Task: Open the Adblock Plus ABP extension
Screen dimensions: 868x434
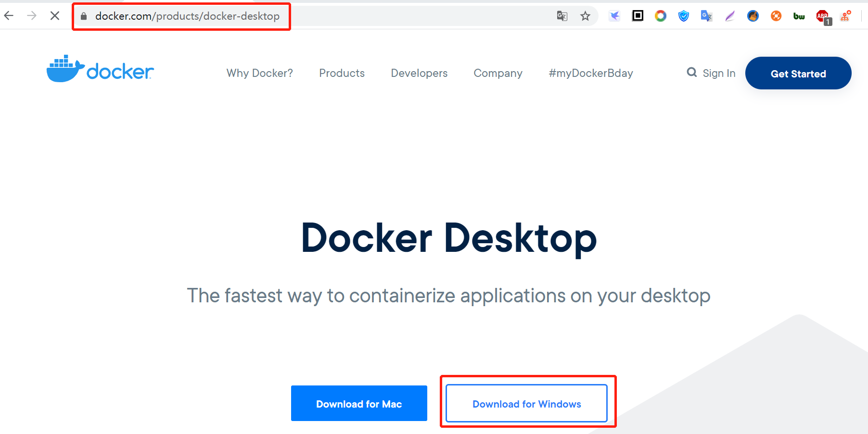Action: pos(823,17)
